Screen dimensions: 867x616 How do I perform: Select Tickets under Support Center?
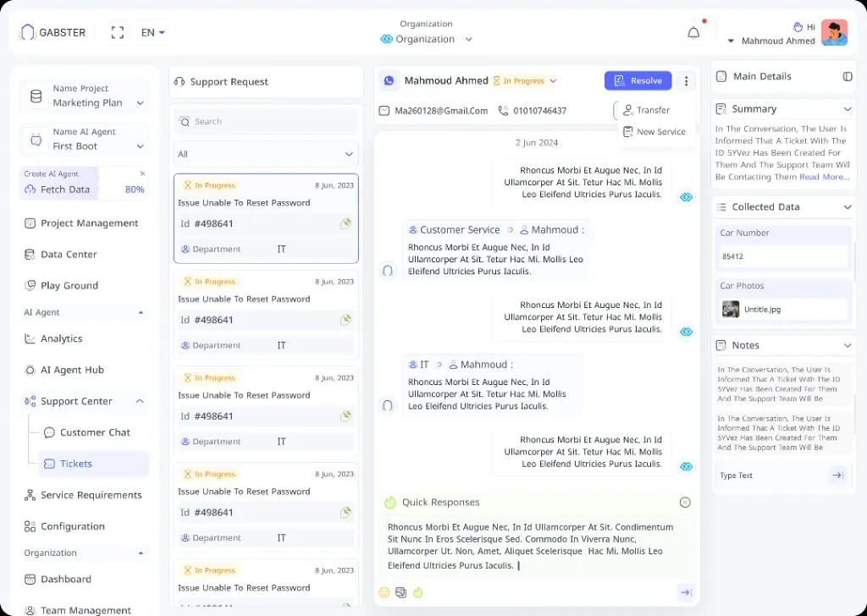click(x=93, y=464)
